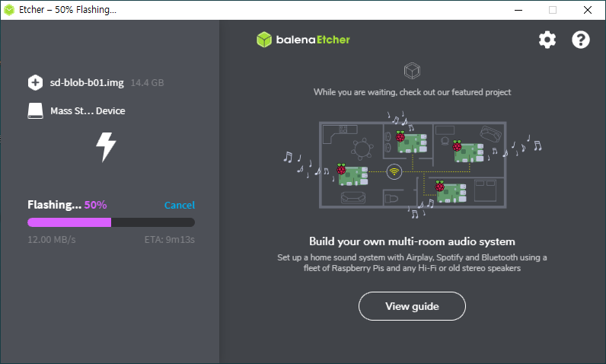Open Etcher settings gear icon
This screenshot has height=364, width=606.
pyautogui.click(x=547, y=40)
